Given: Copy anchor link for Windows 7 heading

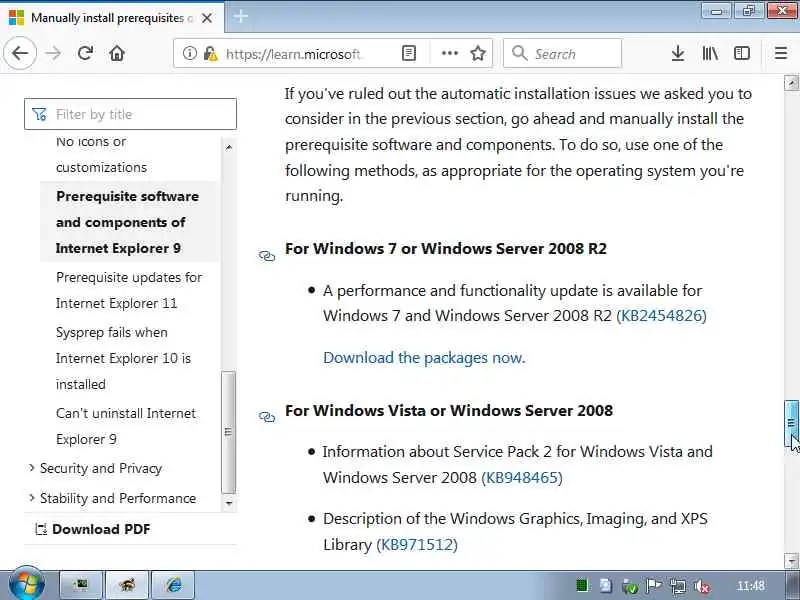Looking at the screenshot, I should tap(267, 256).
